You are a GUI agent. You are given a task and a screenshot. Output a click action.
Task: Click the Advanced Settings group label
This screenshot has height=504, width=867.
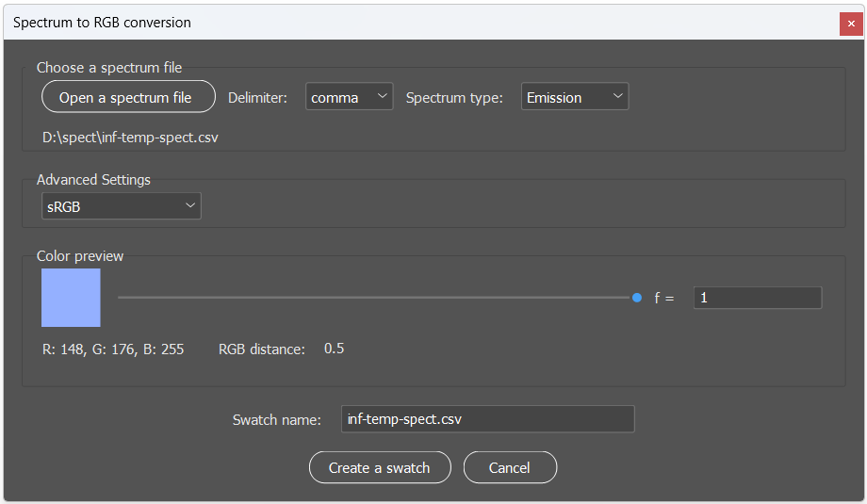(x=93, y=180)
